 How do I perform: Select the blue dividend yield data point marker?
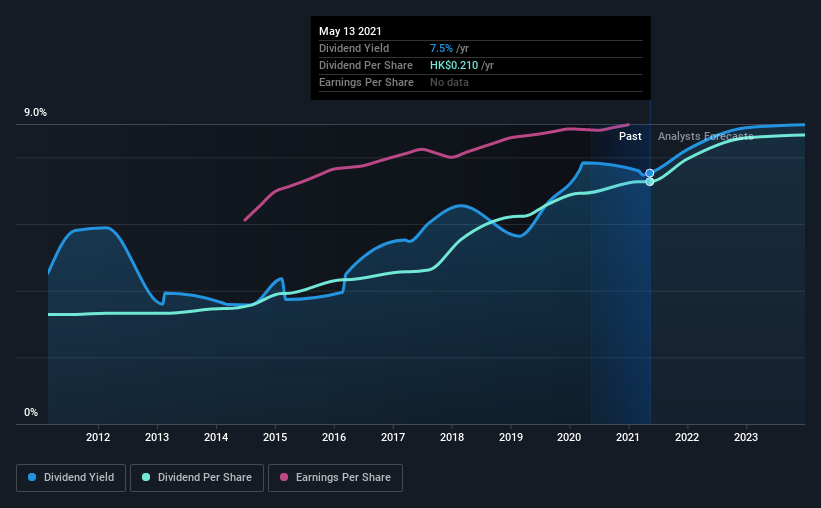coord(650,173)
